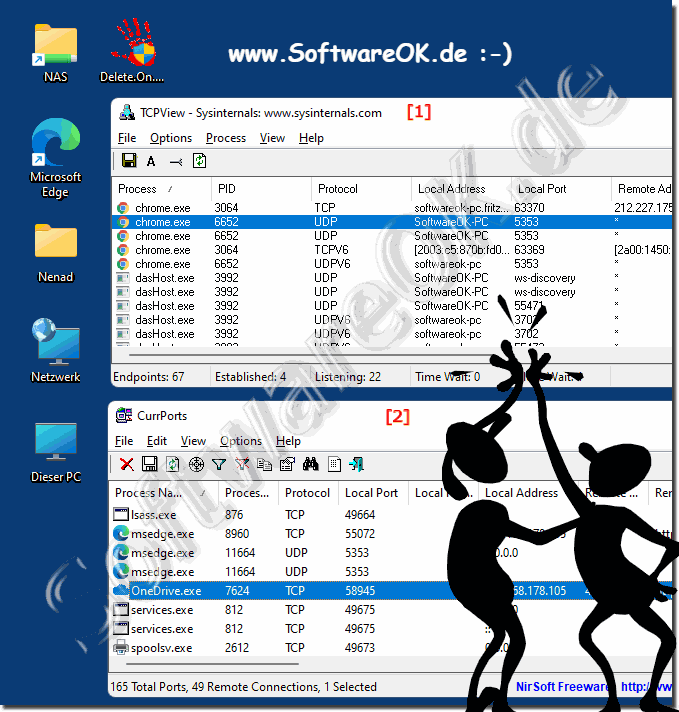Select the chrome.exe UDPV6 row in TCPView
The width and height of the screenshot is (679, 712).
tap(392, 264)
